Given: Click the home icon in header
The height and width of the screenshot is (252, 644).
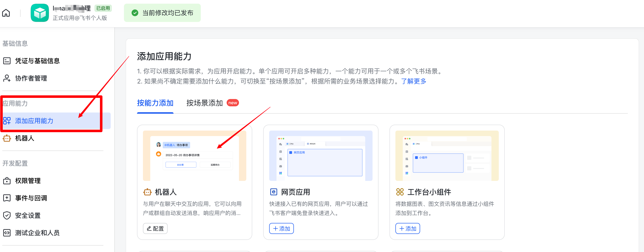Looking at the screenshot, I should tap(6, 13).
